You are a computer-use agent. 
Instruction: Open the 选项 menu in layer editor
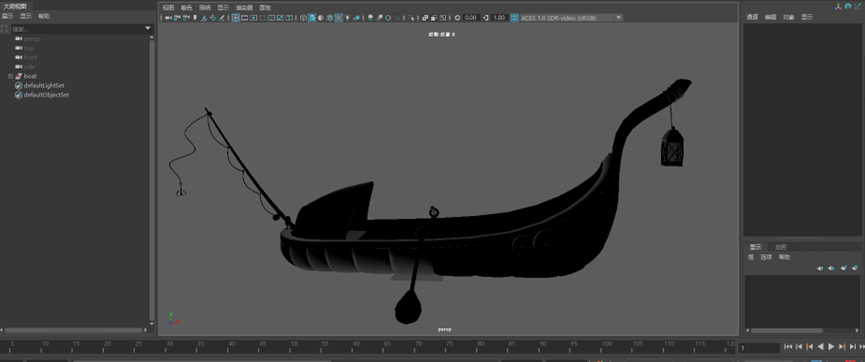(x=766, y=257)
